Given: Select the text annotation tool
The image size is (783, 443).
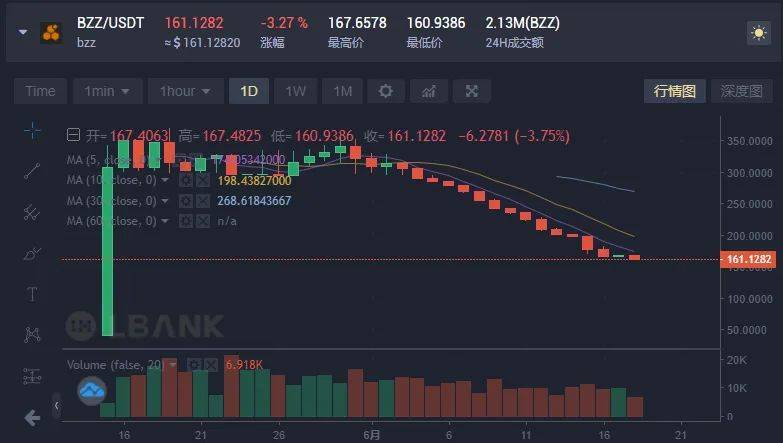Looking at the screenshot, I should [x=32, y=294].
